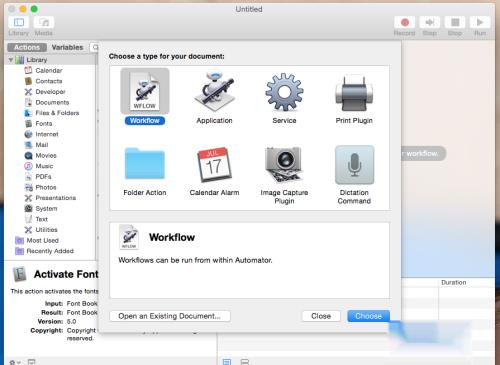This screenshot has height=365, width=500.
Task: Click the Activate Fonts action icon
Action: [20, 274]
